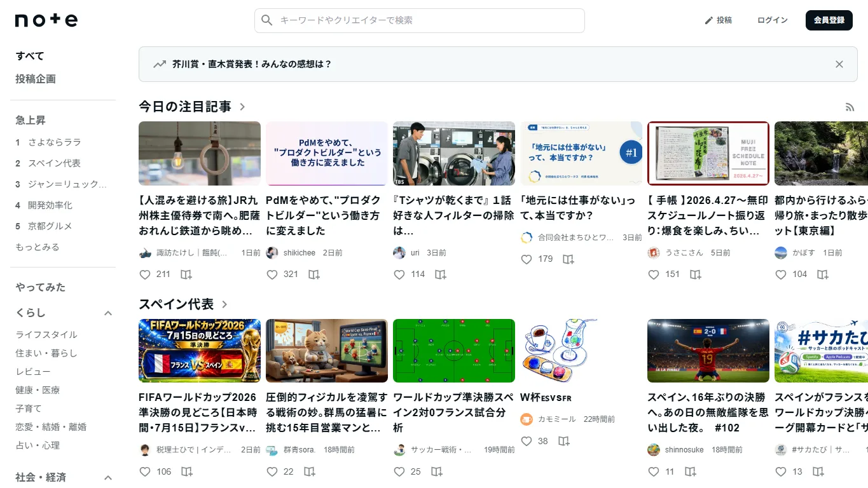Viewport: 868px width, 488px height.
Task: Click the search magnifier icon
Action: 268,20
